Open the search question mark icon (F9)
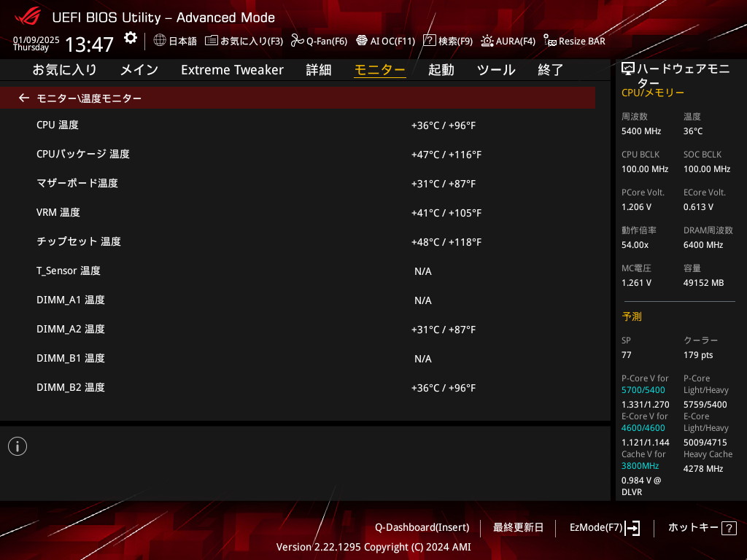747x560 pixels. pos(430,41)
